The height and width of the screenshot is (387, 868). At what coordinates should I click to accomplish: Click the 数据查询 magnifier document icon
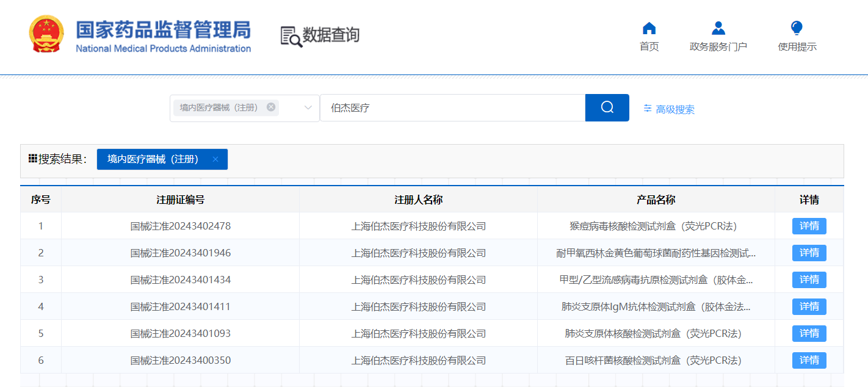[291, 36]
